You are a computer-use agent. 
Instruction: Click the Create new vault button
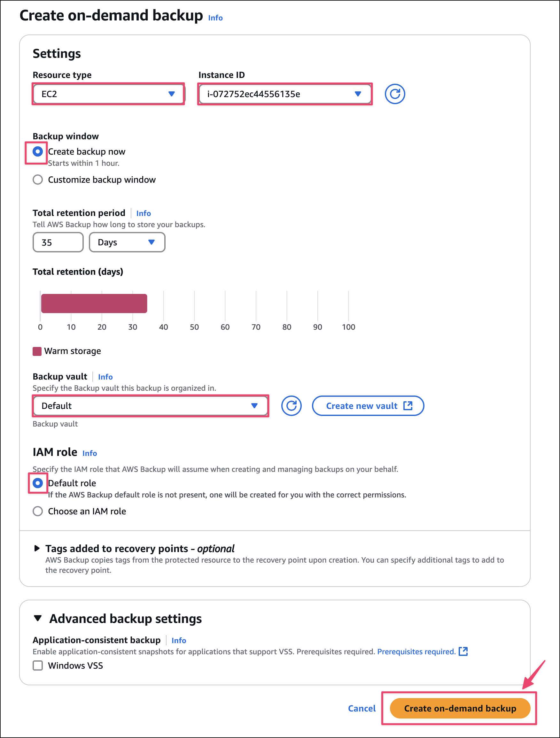click(368, 406)
